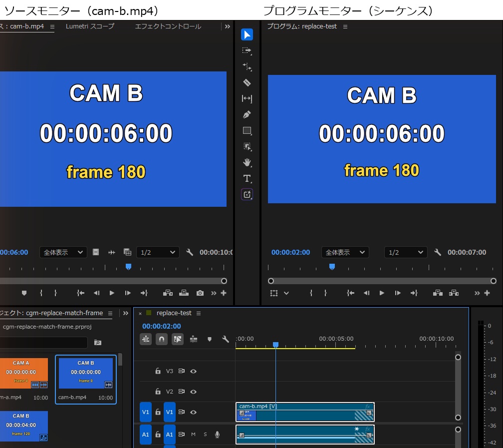Open timeline display settings wrench
The image size is (503, 448).
coord(226,339)
